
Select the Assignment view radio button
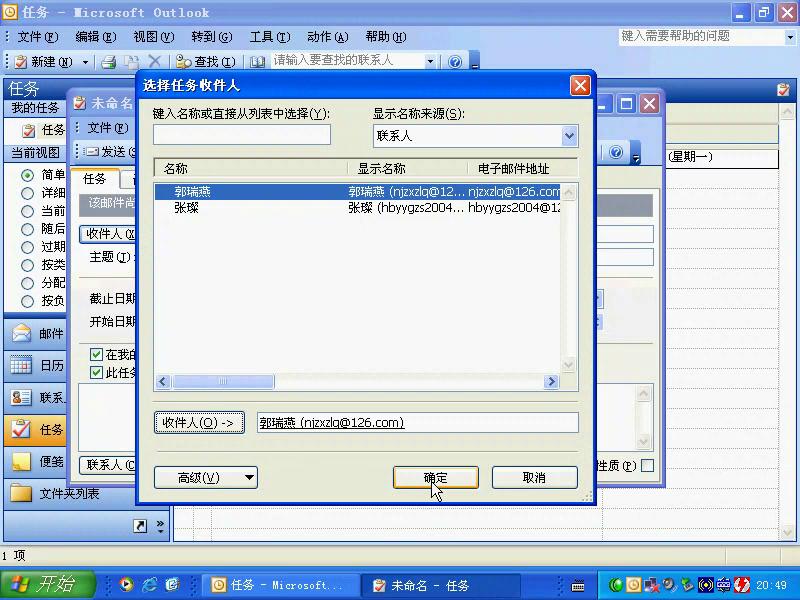tap(28, 283)
